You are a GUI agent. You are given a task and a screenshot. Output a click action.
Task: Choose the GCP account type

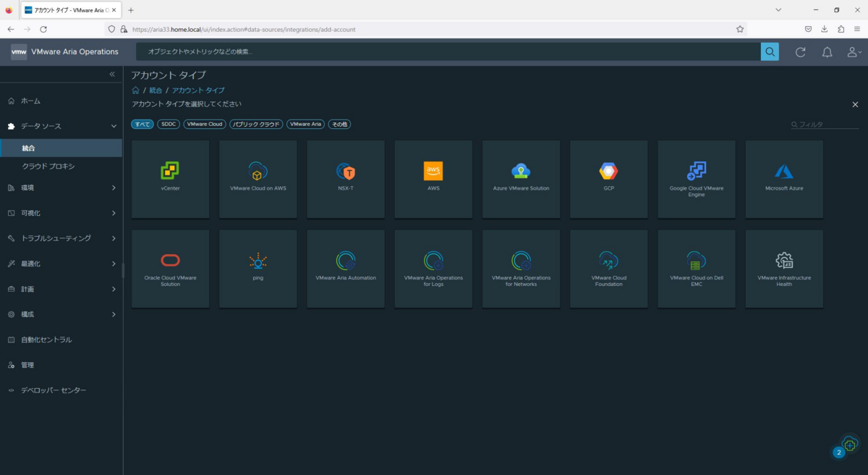point(608,179)
